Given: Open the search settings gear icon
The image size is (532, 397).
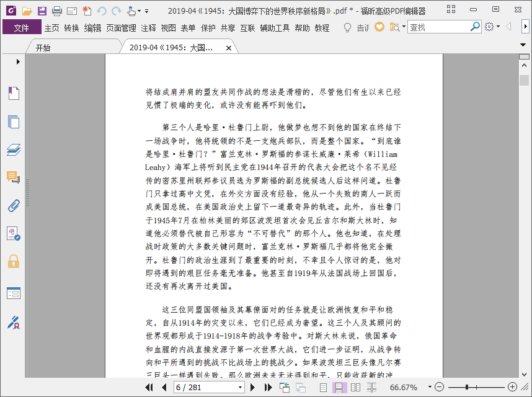Looking at the screenshot, I should pos(489,27).
